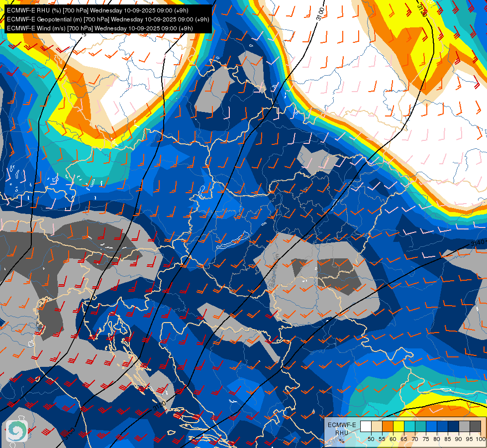The image size is (487, 448).
Task: Click the '80' legend tick label
Action: (437, 439)
